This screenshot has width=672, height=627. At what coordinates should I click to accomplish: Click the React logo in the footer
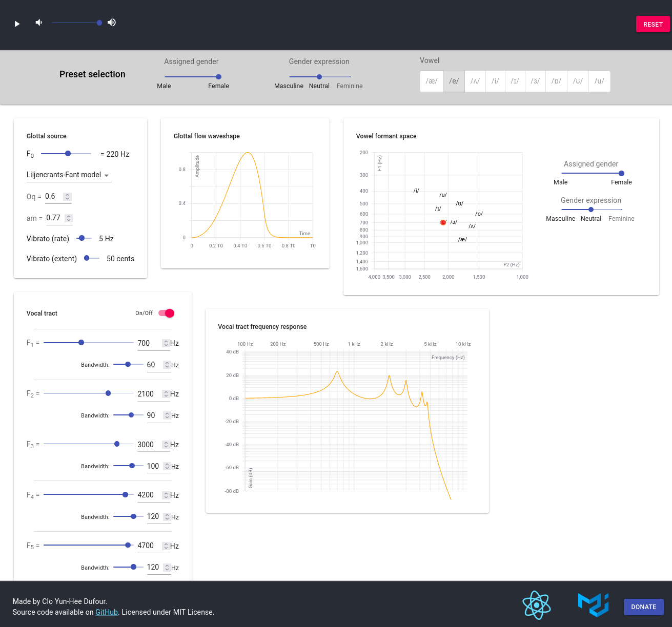(537, 605)
